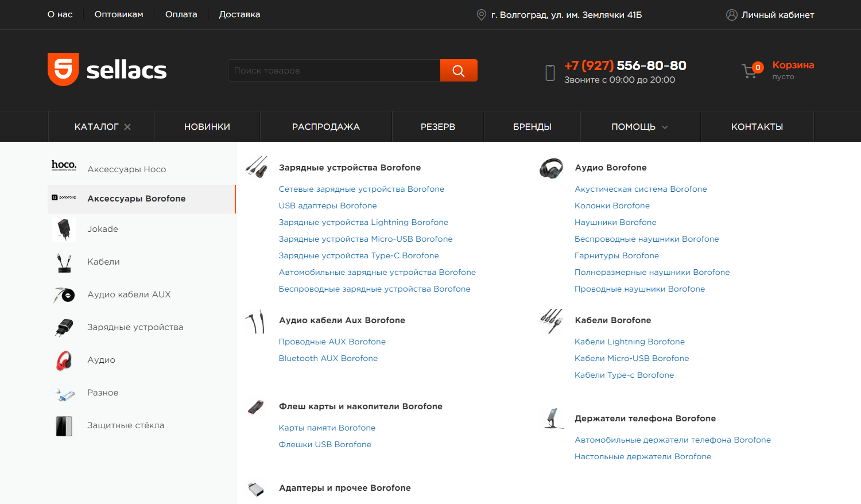
Task: Click the Держатели телефона Borofone icon
Action: pos(553,418)
